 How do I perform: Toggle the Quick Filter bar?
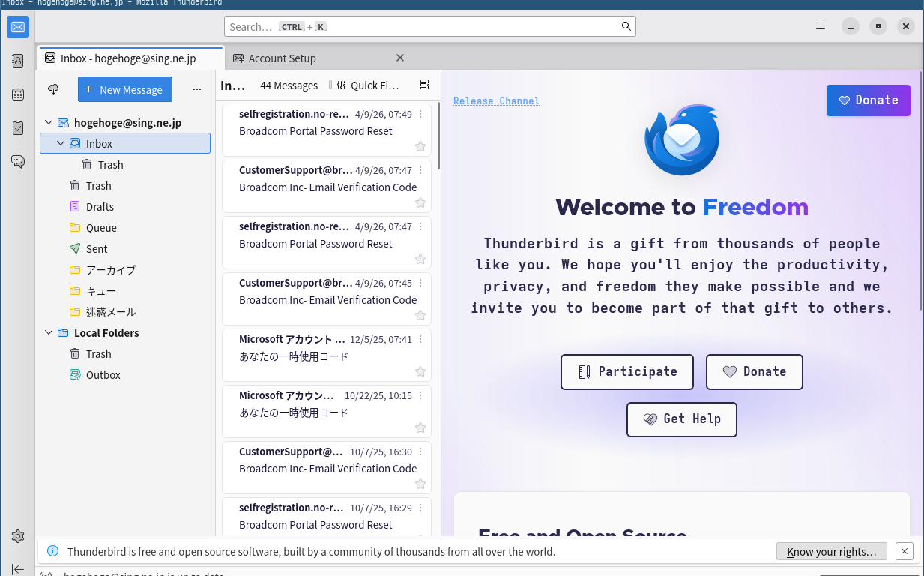(x=368, y=85)
